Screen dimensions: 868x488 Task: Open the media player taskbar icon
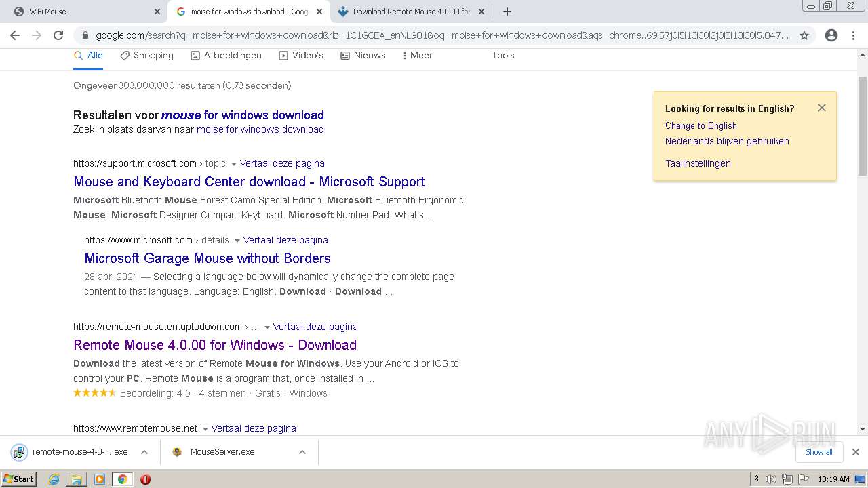click(100, 479)
